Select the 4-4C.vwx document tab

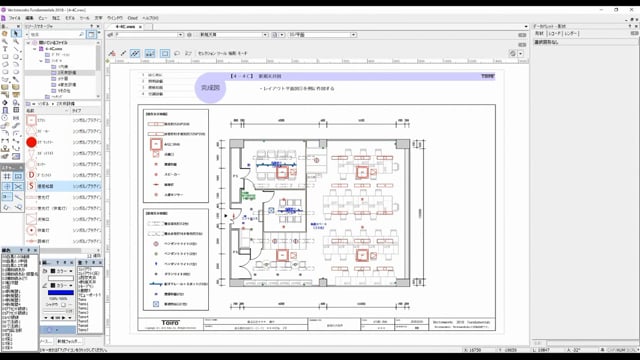pos(125,27)
